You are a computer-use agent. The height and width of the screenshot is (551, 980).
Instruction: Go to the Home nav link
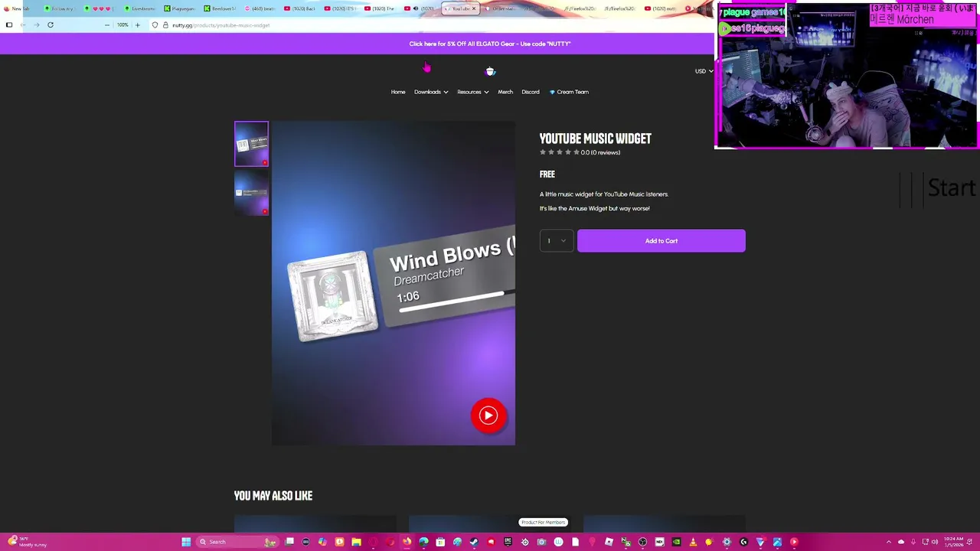398,92
